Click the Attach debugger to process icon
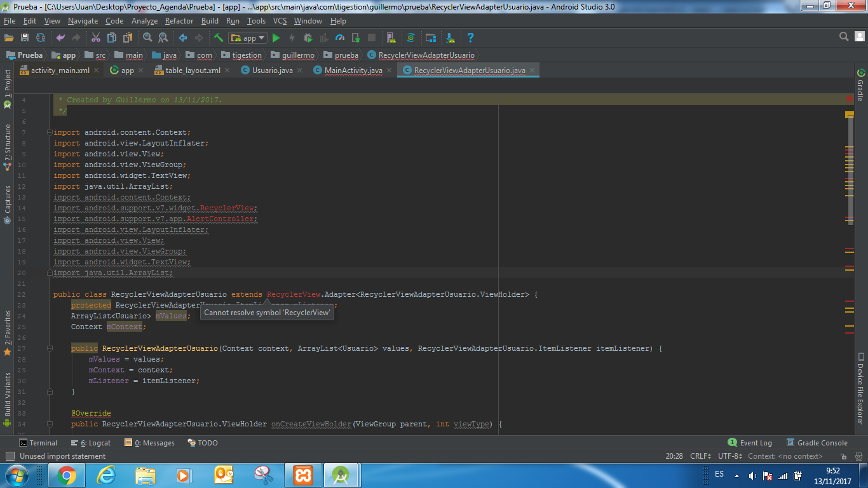868x488 pixels. click(356, 38)
